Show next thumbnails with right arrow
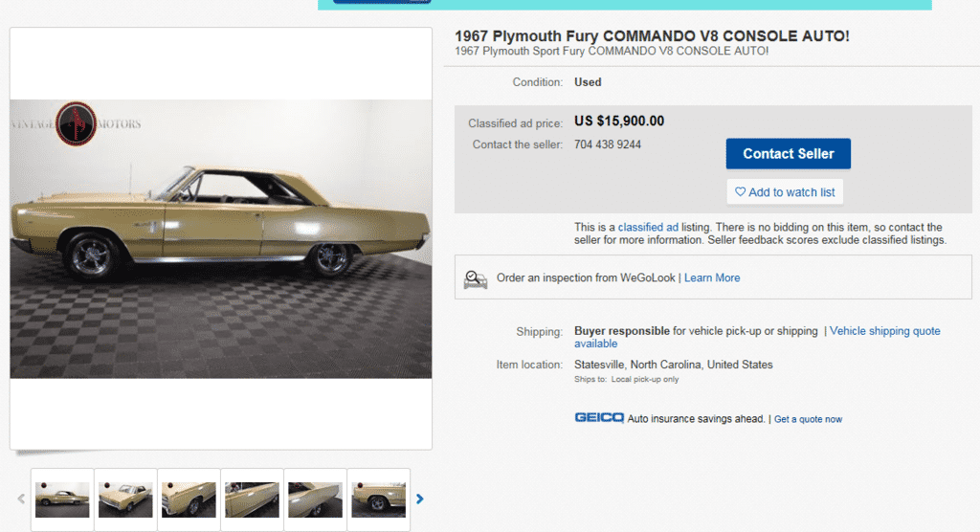The image size is (980, 532). coord(419,499)
